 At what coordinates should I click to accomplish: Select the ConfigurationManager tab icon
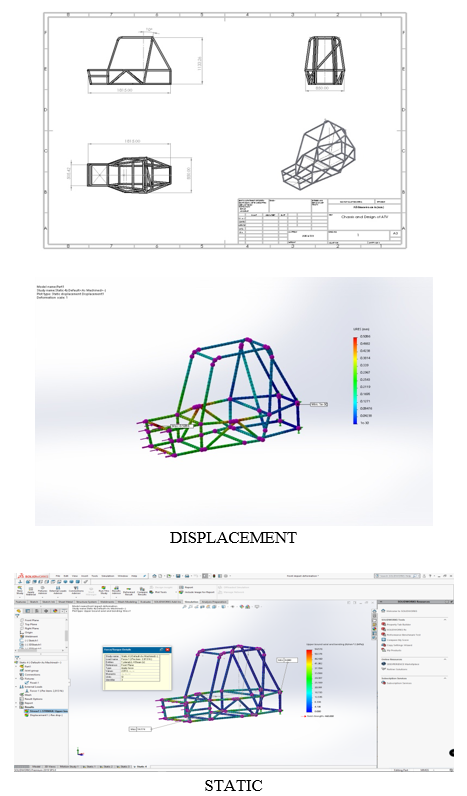(x=37, y=611)
